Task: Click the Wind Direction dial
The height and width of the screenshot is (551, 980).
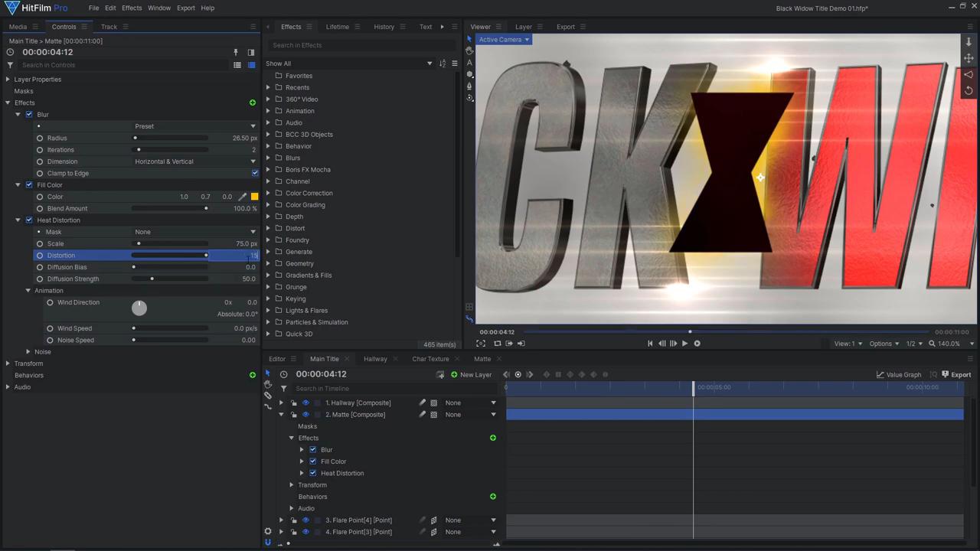Action: [x=139, y=308]
